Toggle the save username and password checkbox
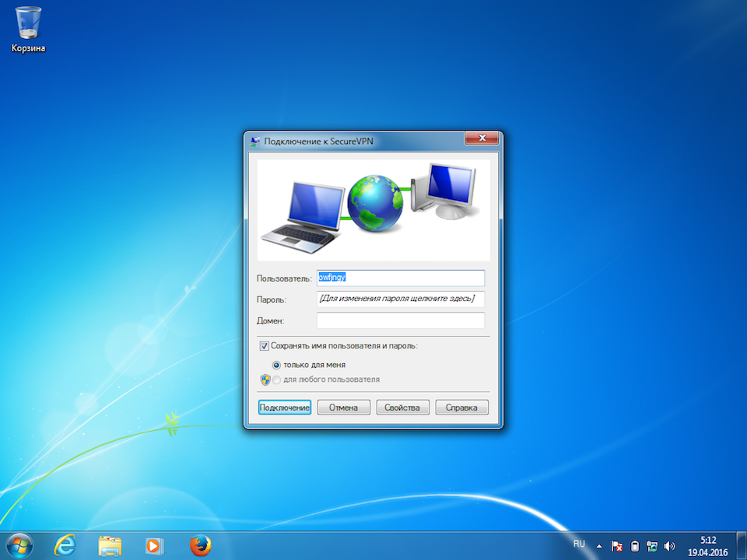Viewport: 747px width, 560px height. (265, 346)
